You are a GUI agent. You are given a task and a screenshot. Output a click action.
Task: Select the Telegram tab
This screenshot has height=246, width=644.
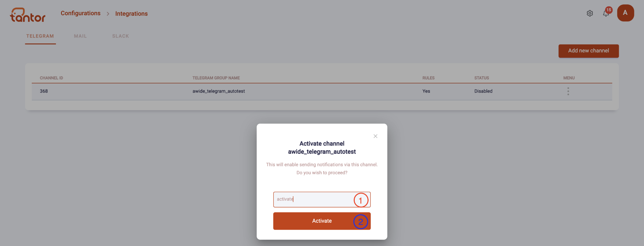tap(40, 36)
